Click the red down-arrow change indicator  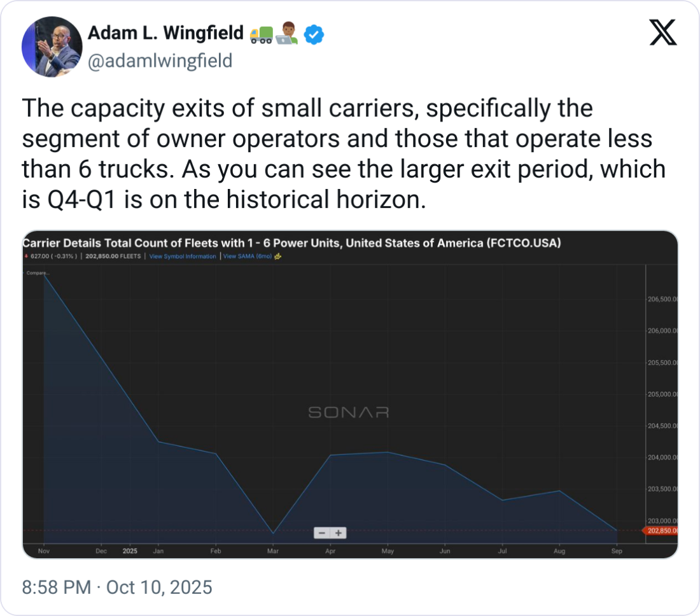click(x=25, y=256)
